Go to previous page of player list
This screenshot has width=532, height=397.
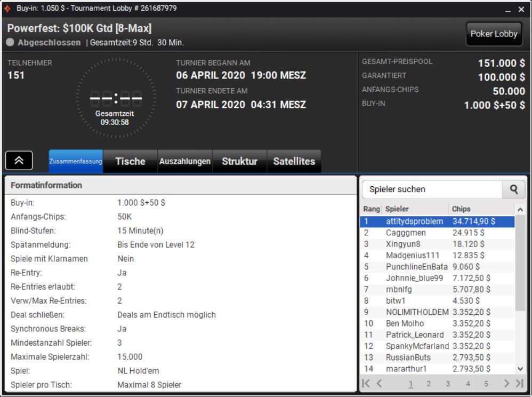(379, 383)
